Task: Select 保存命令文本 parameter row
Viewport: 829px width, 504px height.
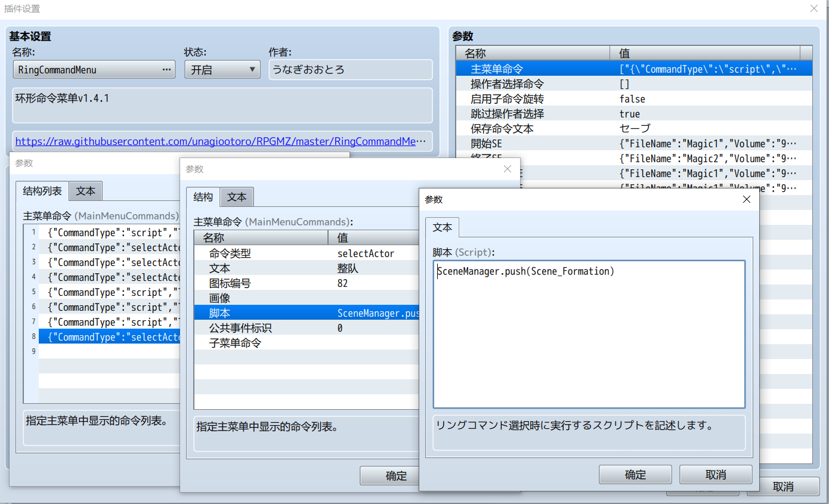Action: click(634, 128)
